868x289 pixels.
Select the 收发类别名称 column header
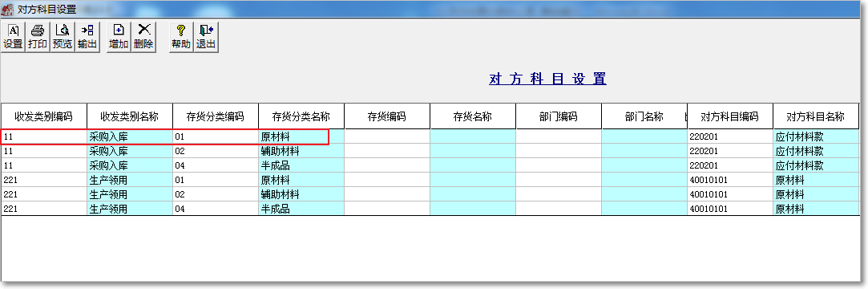coord(130,116)
